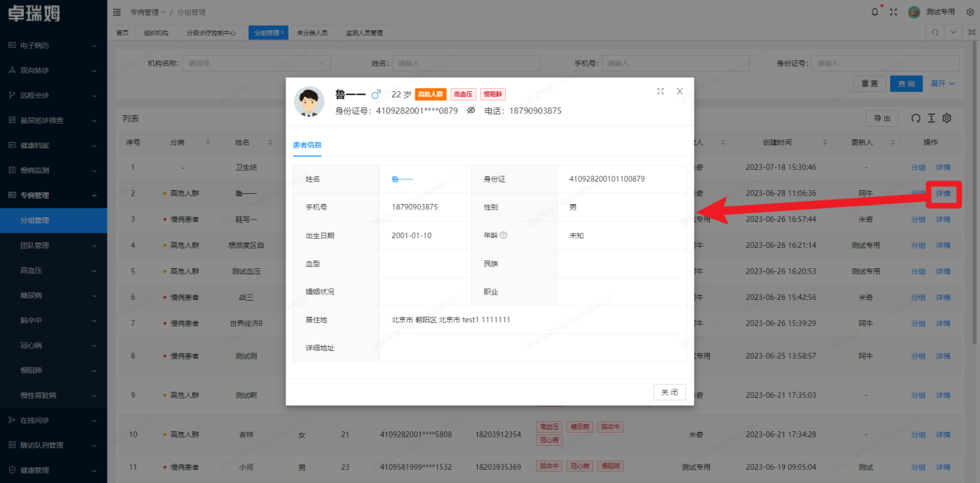The width and height of the screenshot is (980, 483).
Task: Open settings via the top-right gear icon
Action: pos(969,12)
